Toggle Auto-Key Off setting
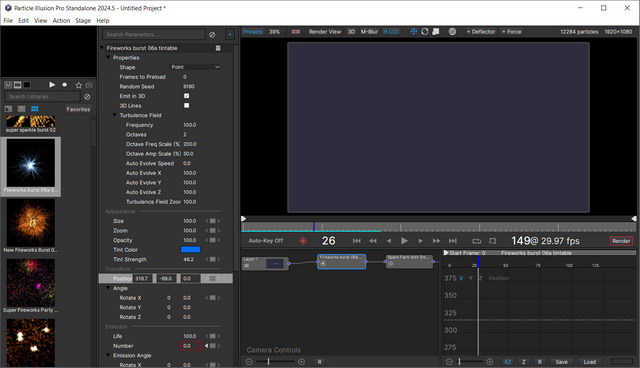Image resolution: width=640 pixels, height=368 pixels. [x=266, y=241]
